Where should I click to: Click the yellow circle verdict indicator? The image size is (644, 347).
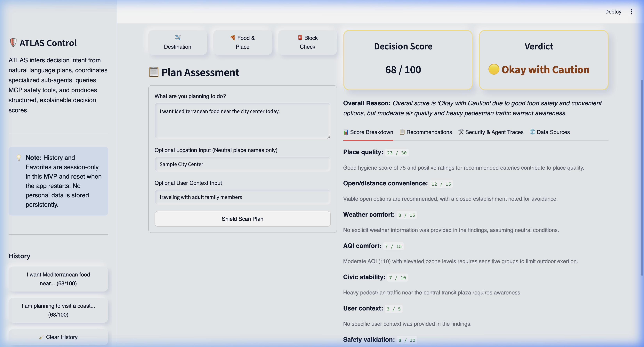click(494, 69)
